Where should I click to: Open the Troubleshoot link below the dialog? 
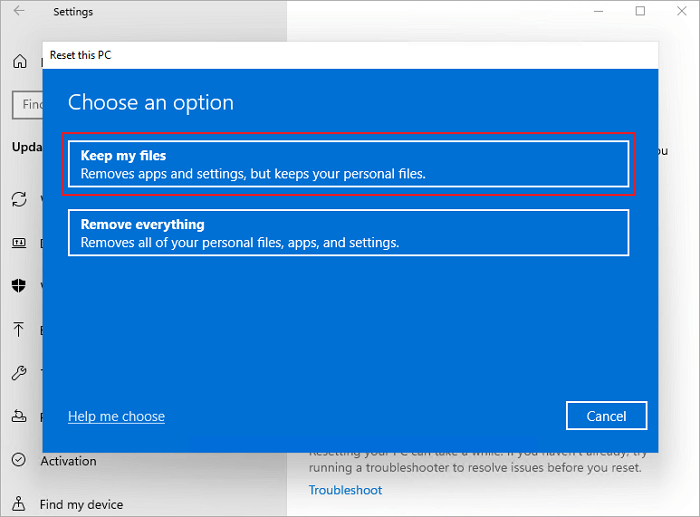click(345, 490)
